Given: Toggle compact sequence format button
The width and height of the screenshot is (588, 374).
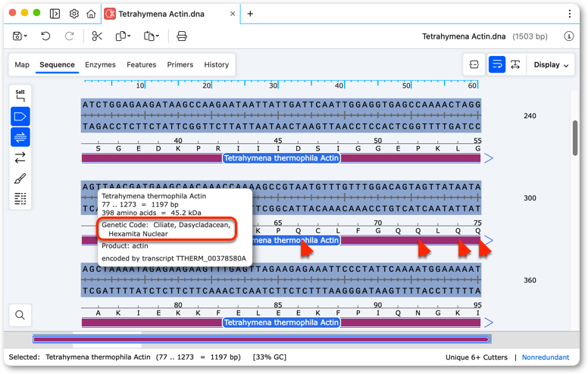Looking at the screenshot, I should (x=474, y=64).
